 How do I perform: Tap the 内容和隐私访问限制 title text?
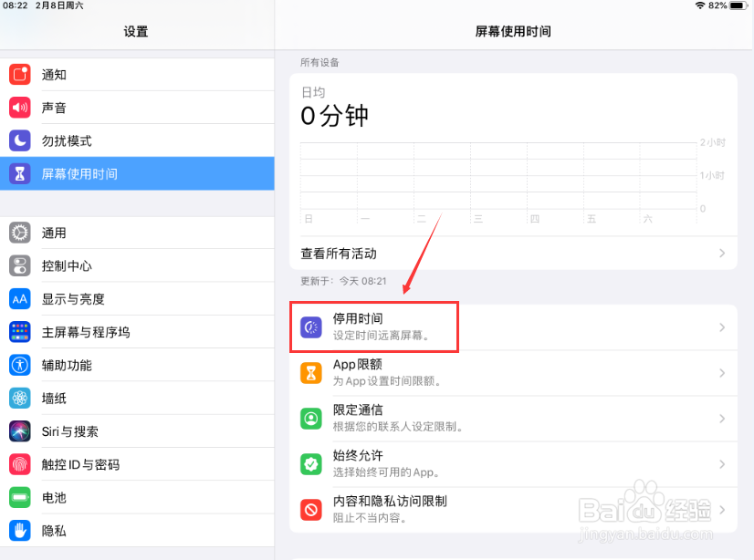[390, 501]
